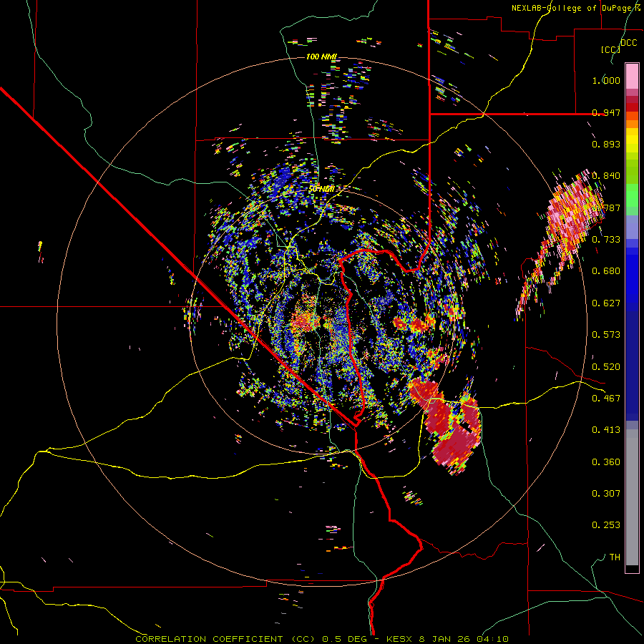This screenshot has width=644, height=644.
Task: Click the 0.467 scale value
Action: click(x=606, y=398)
